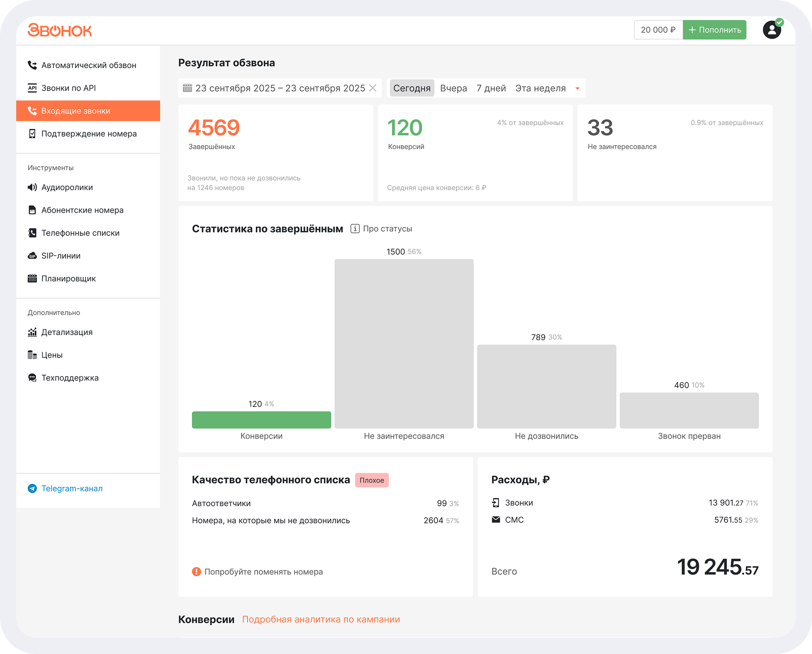Click the Автоответчики value 99

click(x=442, y=503)
